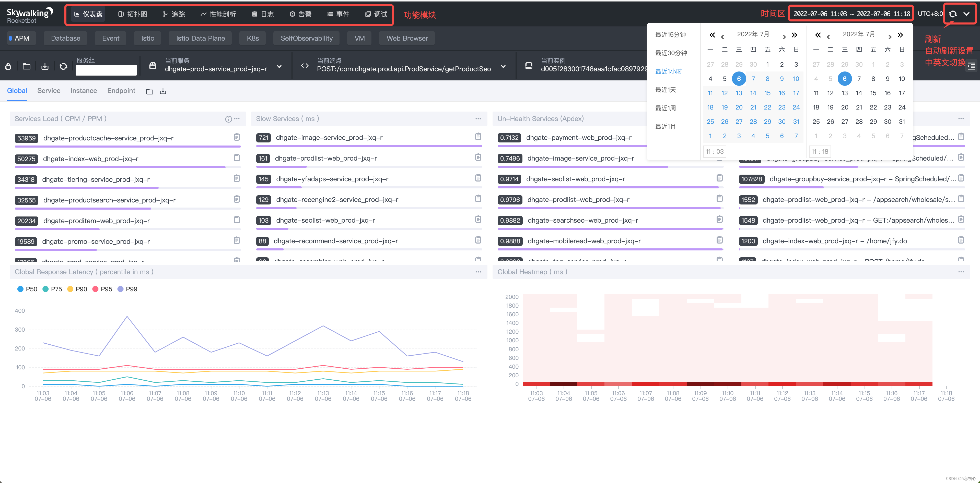Switch to the Service tab
This screenshot has height=483, width=980.
pos(49,91)
